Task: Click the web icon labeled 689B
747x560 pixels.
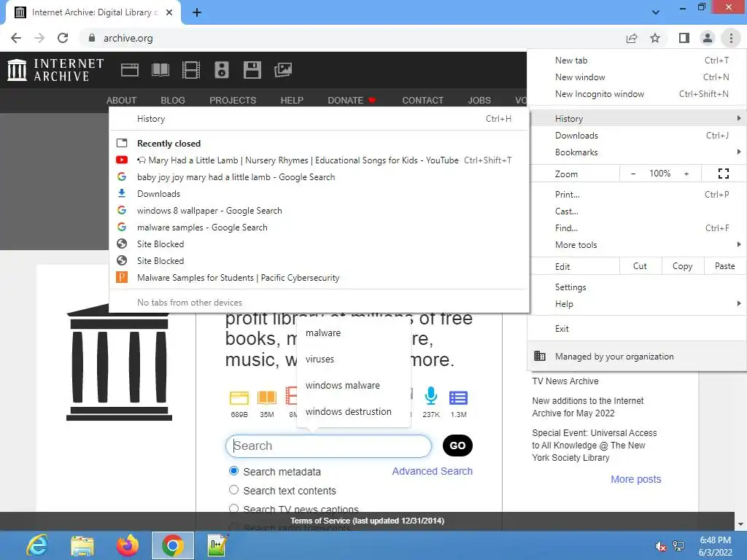Action: pyautogui.click(x=239, y=397)
